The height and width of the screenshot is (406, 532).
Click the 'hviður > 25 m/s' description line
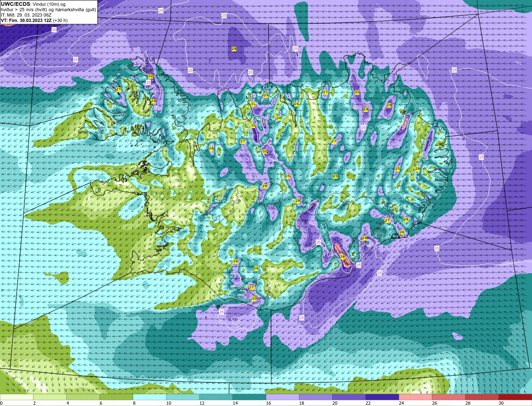tap(49, 10)
